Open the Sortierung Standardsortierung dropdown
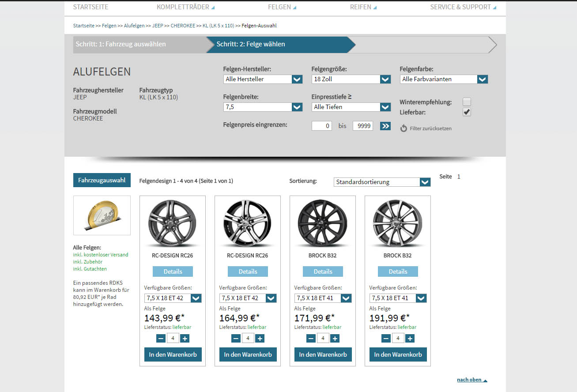This screenshot has height=392, width=577. point(382,182)
